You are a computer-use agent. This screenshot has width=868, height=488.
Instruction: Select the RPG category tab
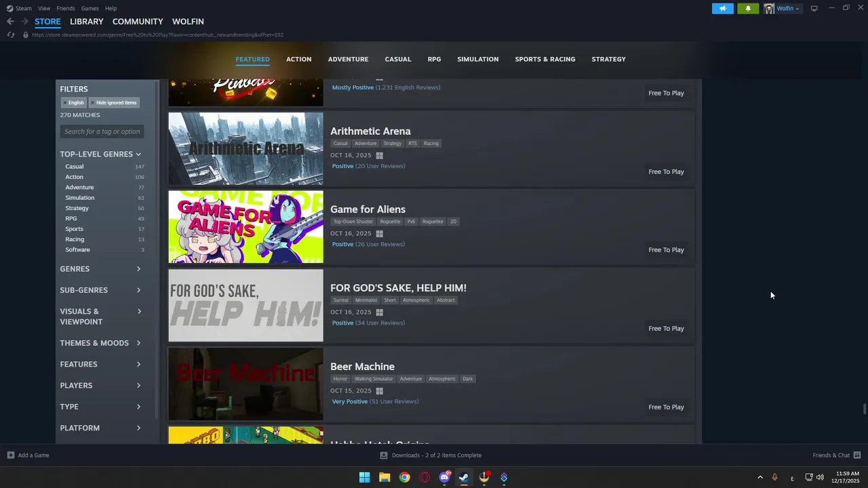434,59
